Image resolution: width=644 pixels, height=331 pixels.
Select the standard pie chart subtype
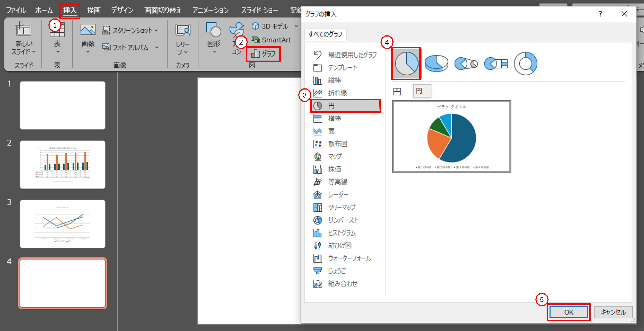406,63
